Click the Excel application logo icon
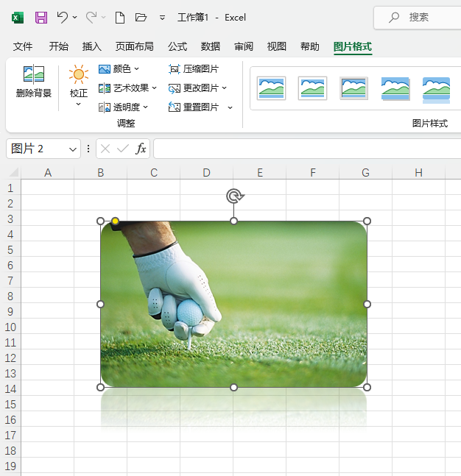The height and width of the screenshot is (476, 461). click(18, 18)
